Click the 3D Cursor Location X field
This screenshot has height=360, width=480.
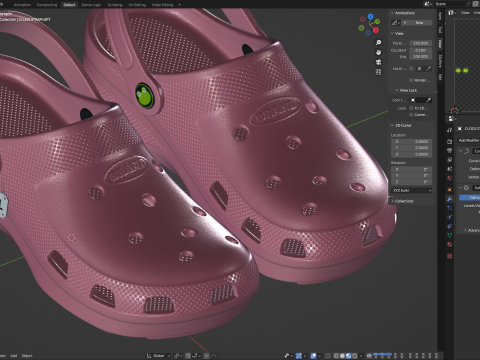412,141
